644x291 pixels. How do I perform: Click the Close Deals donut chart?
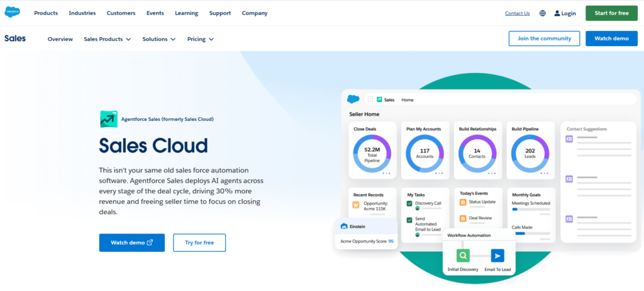click(372, 154)
